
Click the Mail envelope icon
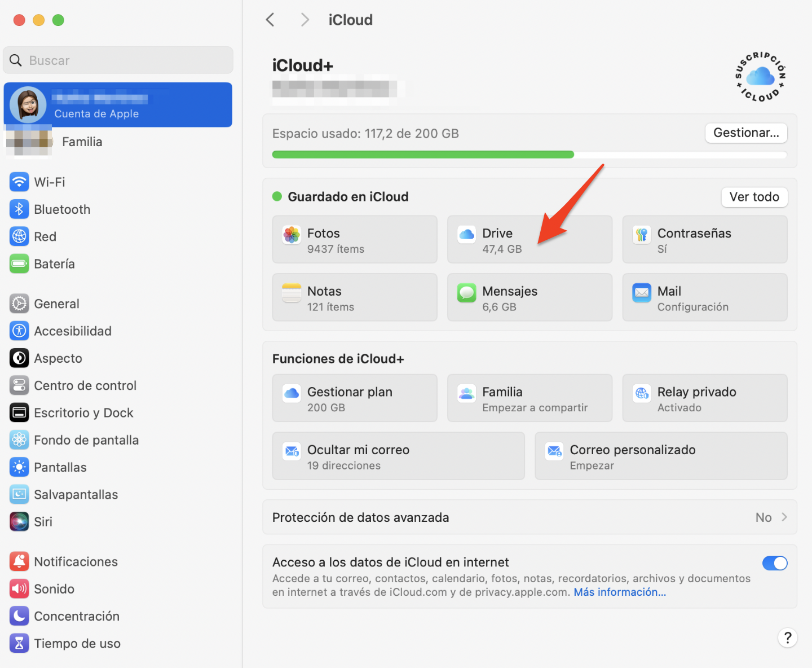pos(642,293)
